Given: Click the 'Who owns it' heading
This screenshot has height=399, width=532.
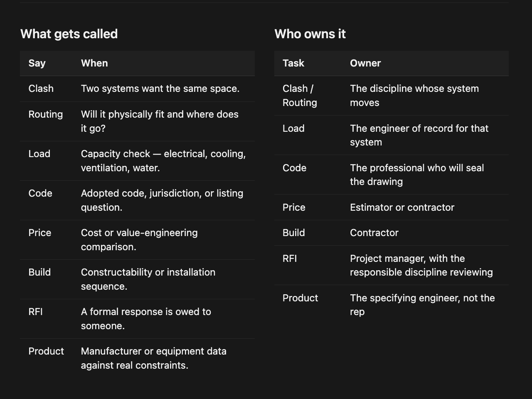Looking at the screenshot, I should coord(310,34).
